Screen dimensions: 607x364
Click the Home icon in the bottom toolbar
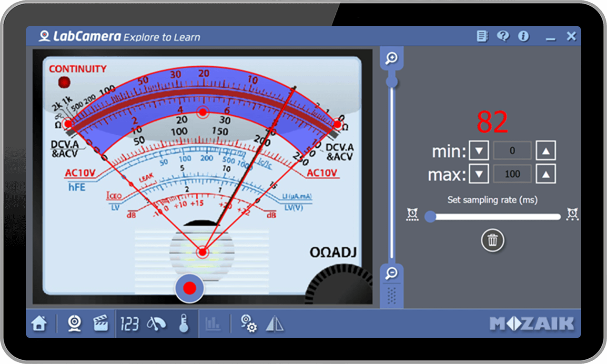[x=39, y=324]
